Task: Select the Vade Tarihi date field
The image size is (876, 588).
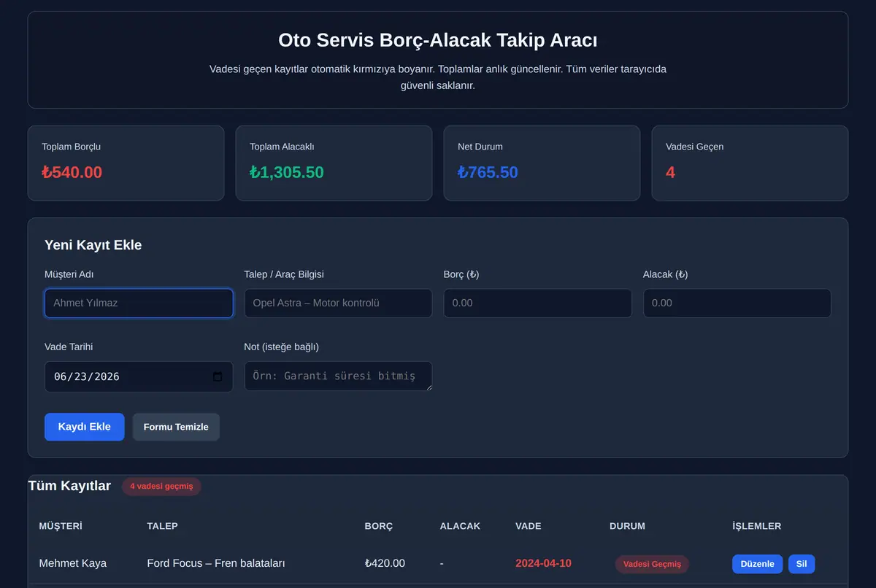Action: (139, 376)
